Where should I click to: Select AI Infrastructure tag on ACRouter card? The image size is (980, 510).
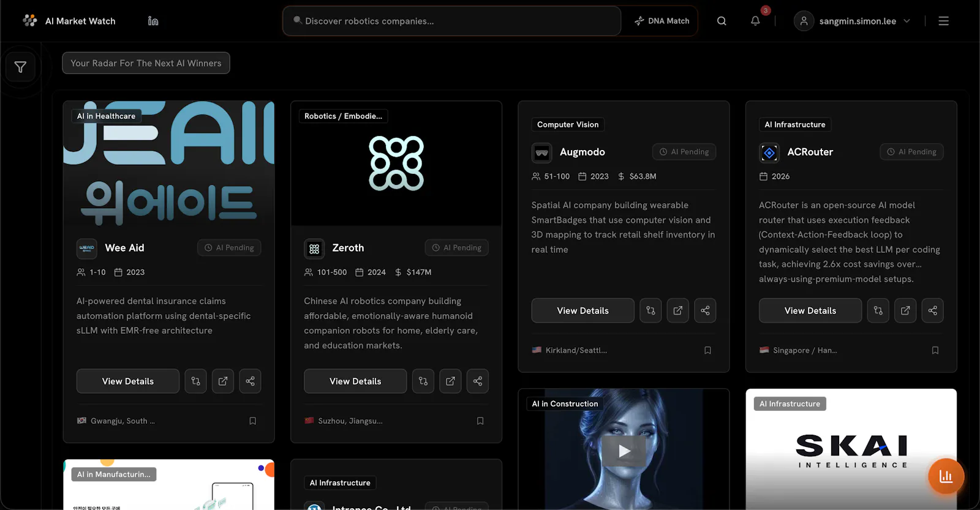tap(795, 124)
